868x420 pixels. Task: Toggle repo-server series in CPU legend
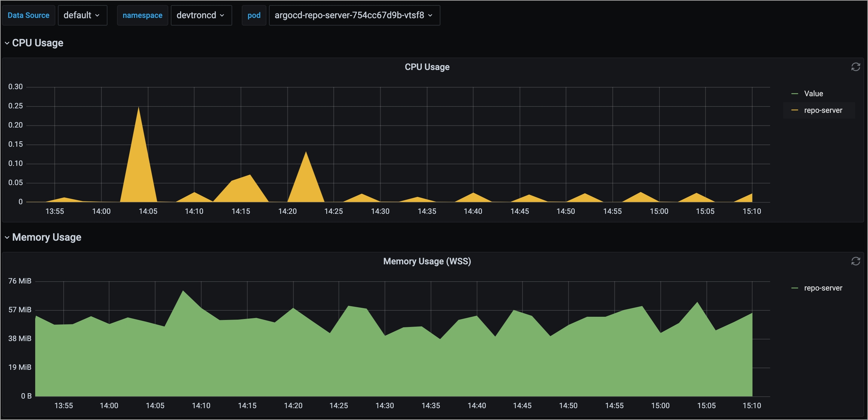click(823, 110)
